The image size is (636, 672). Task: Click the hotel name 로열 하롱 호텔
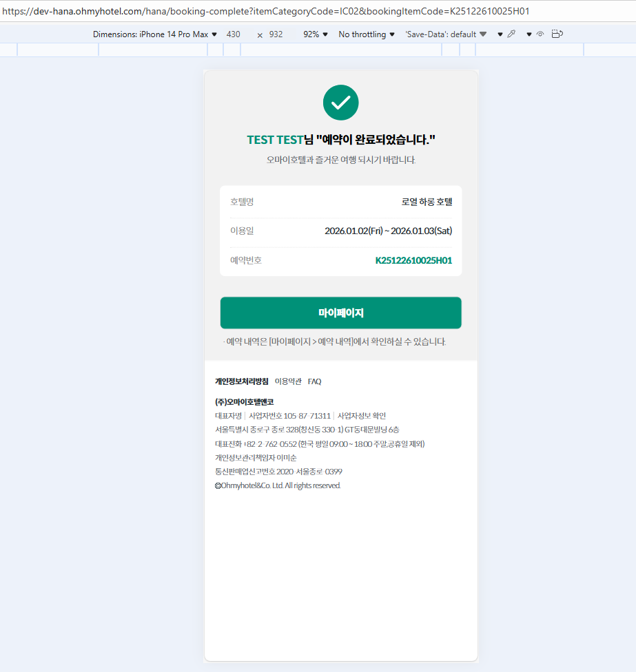[x=427, y=202]
